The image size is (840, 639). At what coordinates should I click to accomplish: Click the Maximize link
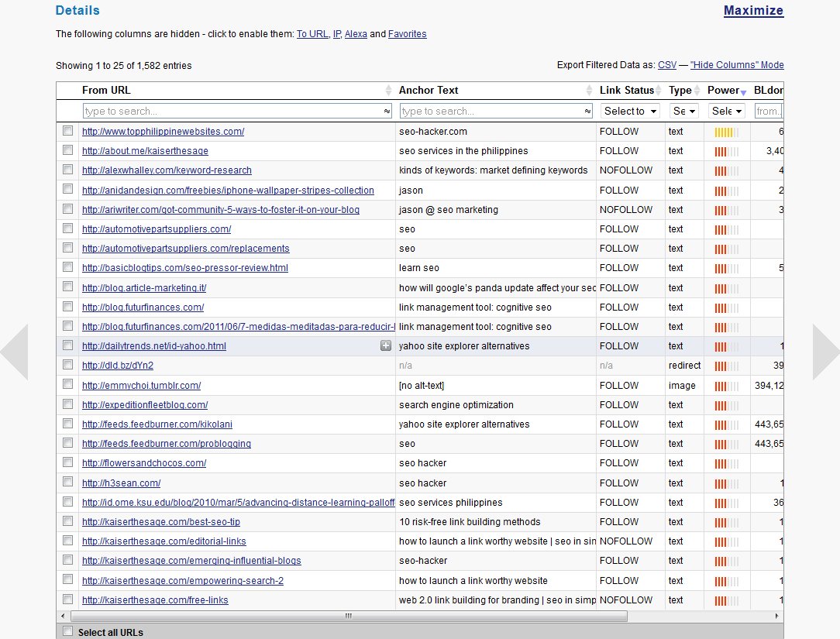[753, 11]
